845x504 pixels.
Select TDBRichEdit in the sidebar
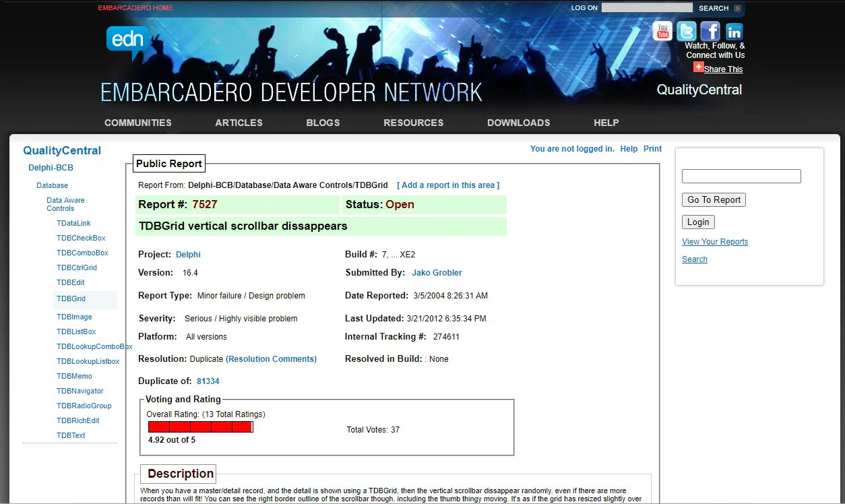(78, 420)
